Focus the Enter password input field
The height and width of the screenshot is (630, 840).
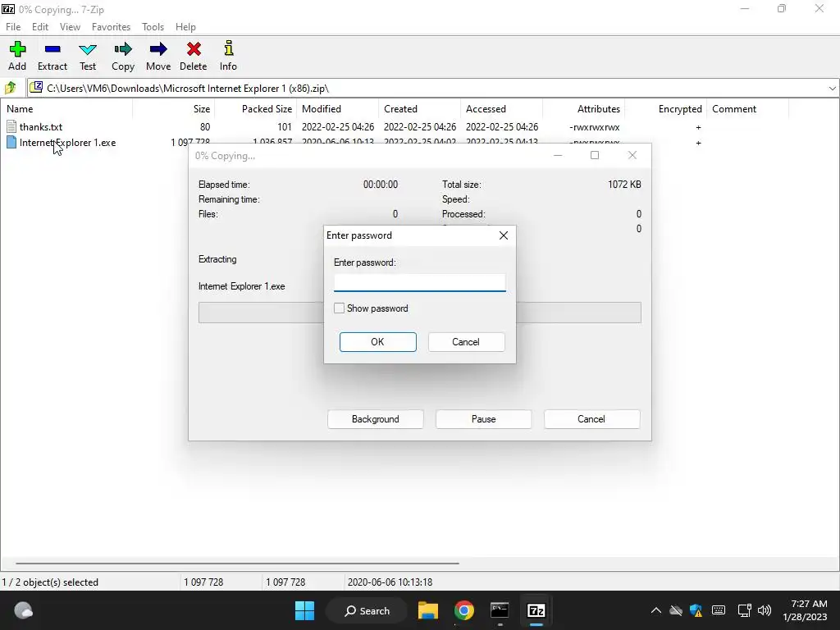coord(419,282)
